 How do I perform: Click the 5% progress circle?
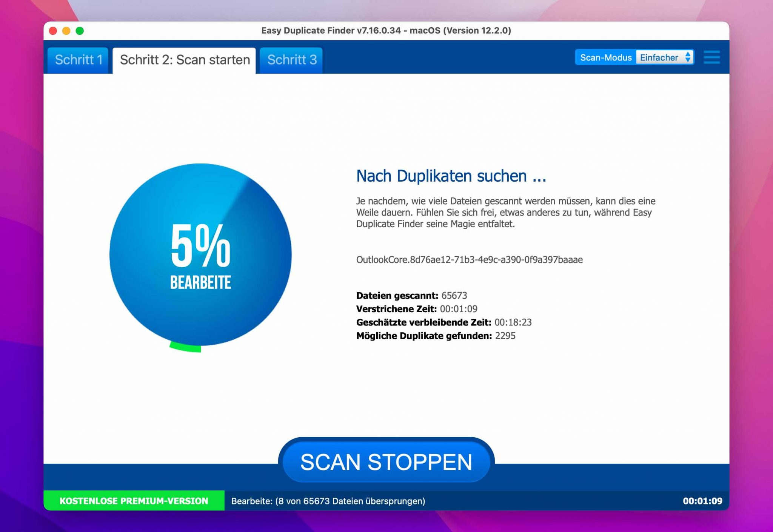coord(200,254)
